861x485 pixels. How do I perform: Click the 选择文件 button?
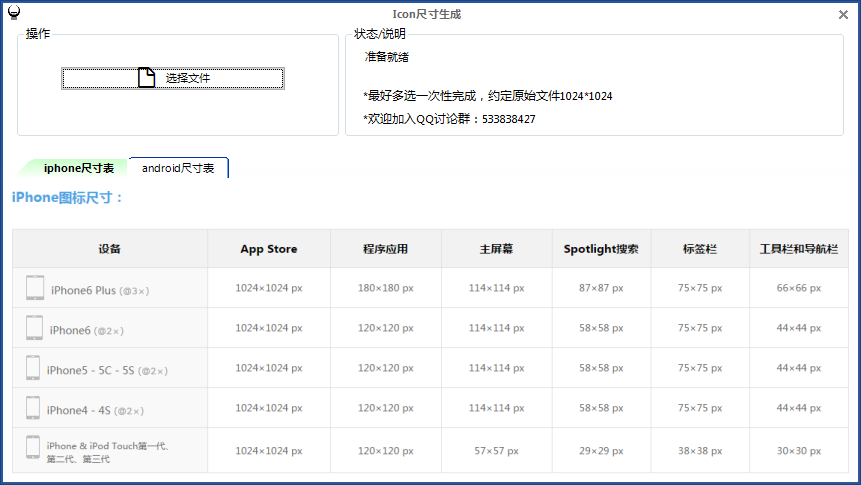[x=173, y=78]
